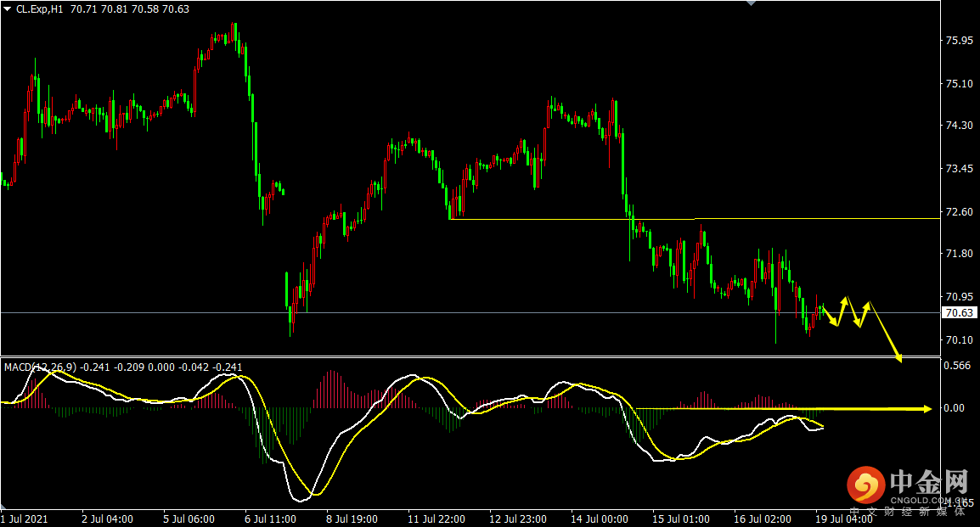Click the 16 Jul 02:00 time label
This screenshot has width=980, height=527.
pos(762,519)
